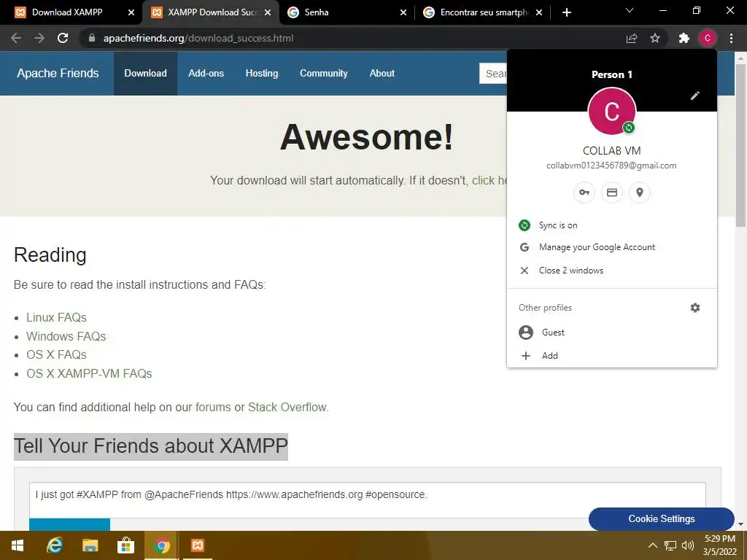Open payment methods card icon
The image size is (747, 560).
[x=612, y=192]
